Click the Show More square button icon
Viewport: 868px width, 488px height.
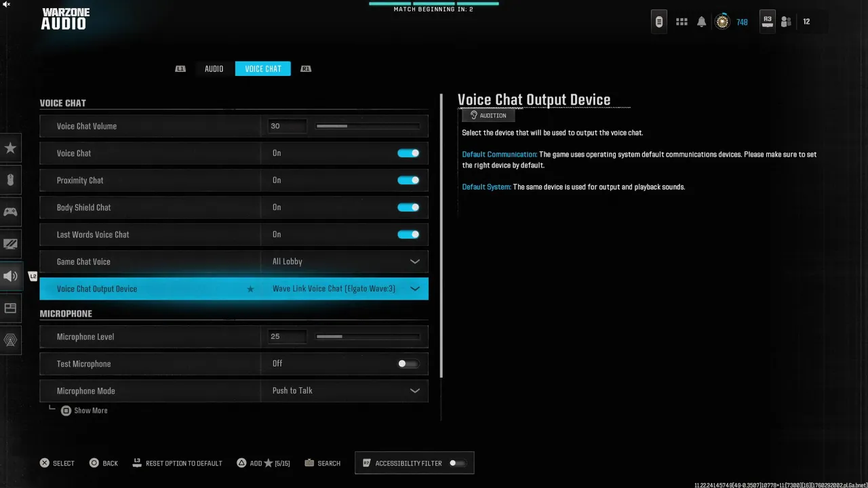tap(66, 411)
